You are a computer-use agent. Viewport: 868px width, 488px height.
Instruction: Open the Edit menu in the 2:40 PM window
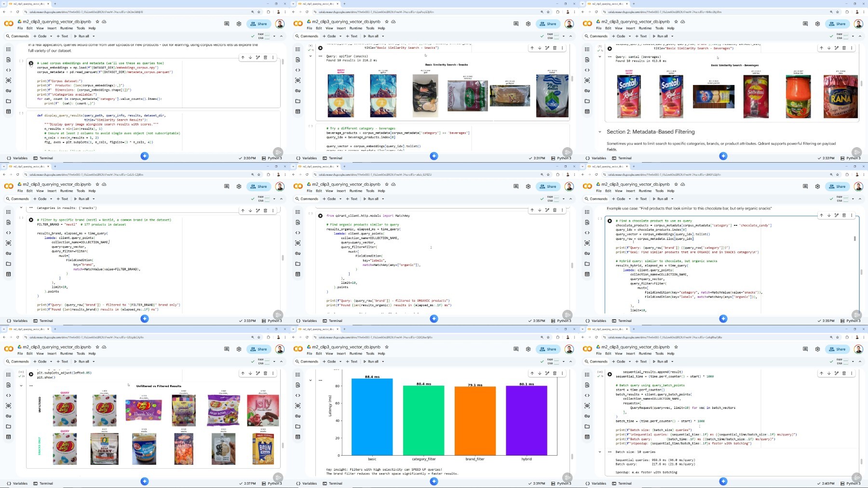point(608,354)
